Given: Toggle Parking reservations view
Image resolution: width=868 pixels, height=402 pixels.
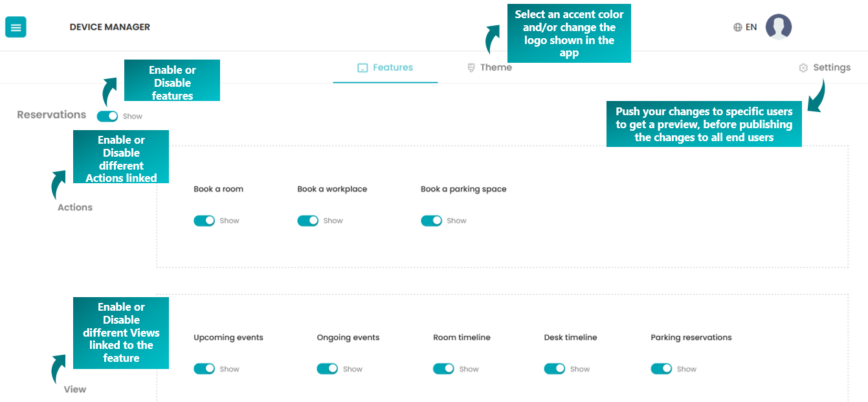Looking at the screenshot, I should (x=662, y=369).
